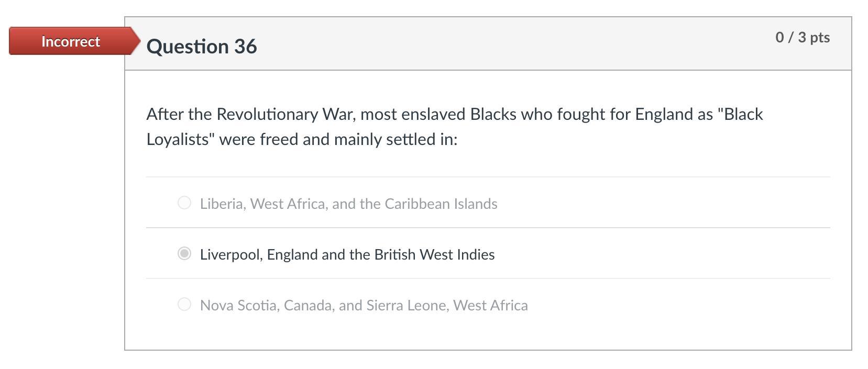Click the answer text beginning 'Liberia, West Africa'
This screenshot has width=868, height=369.
pyautogui.click(x=348, y=204)
